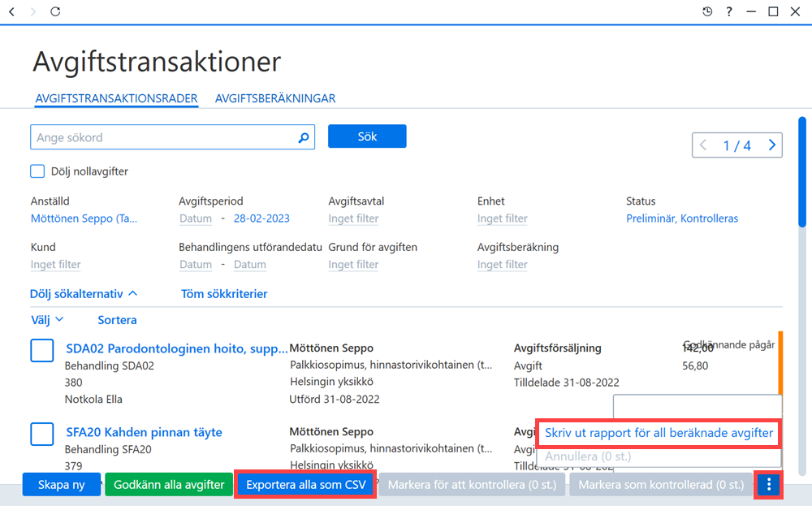The width and height of the screenshot is (812, 506).
Task: Reload the page with the refresh icon
Action: tap(55, 11)
